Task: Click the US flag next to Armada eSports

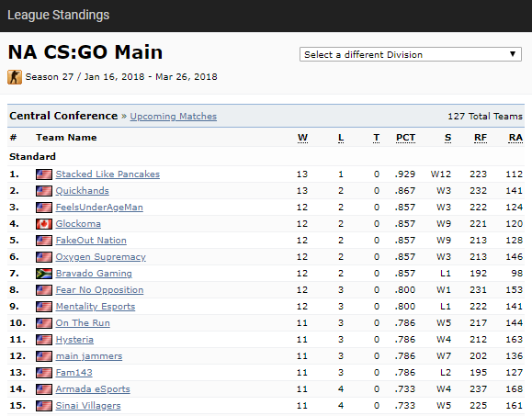Action: point(44,389)
